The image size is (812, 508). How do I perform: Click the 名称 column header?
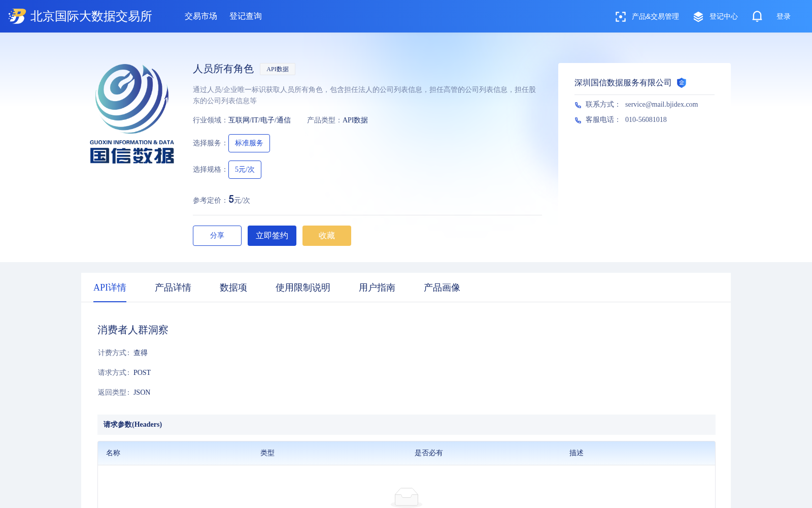click(113, 453)
